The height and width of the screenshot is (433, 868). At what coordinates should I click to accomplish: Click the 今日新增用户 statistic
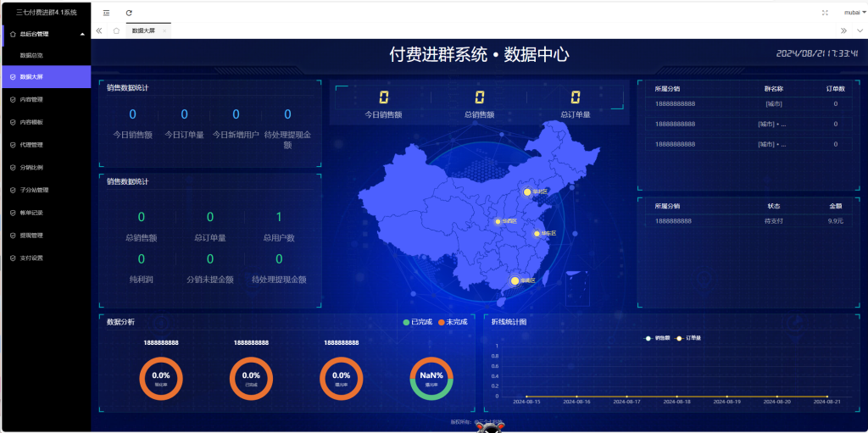[x=236, y=124]
